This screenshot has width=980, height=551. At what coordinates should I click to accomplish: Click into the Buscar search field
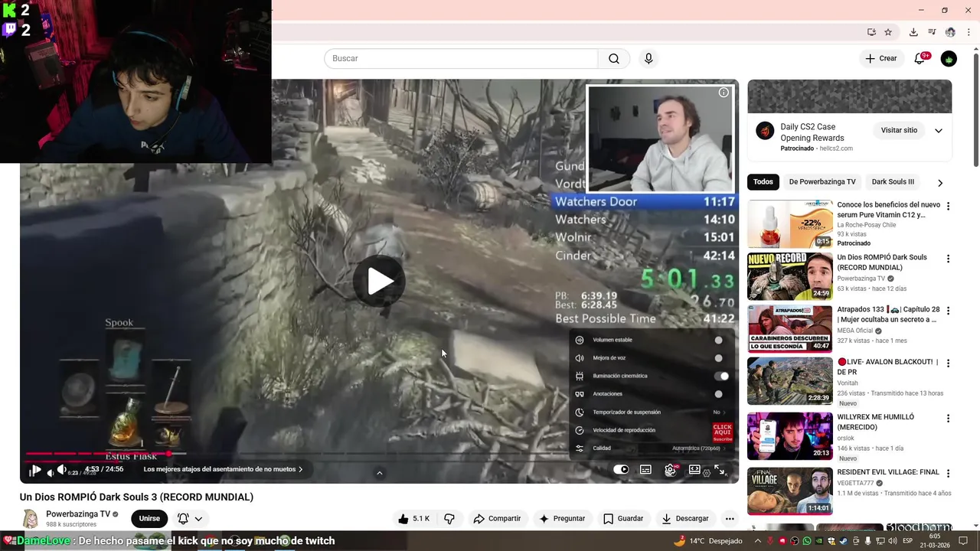pos(461,59)
